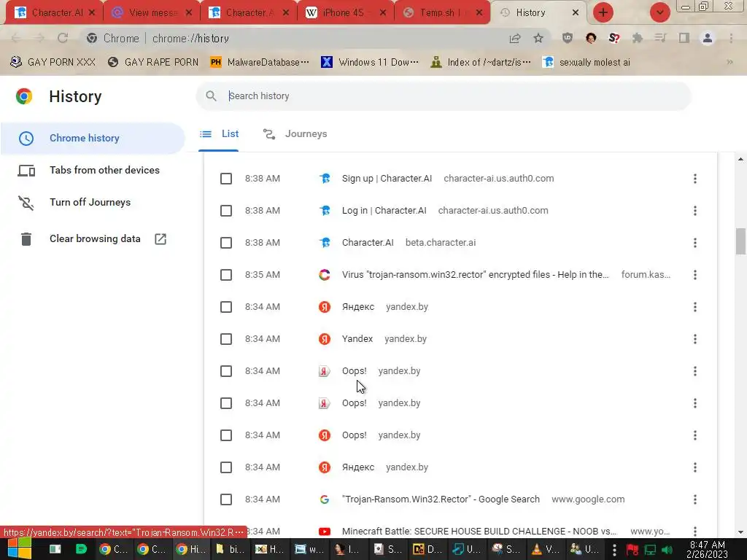Click the Search history field

[444, 96]
